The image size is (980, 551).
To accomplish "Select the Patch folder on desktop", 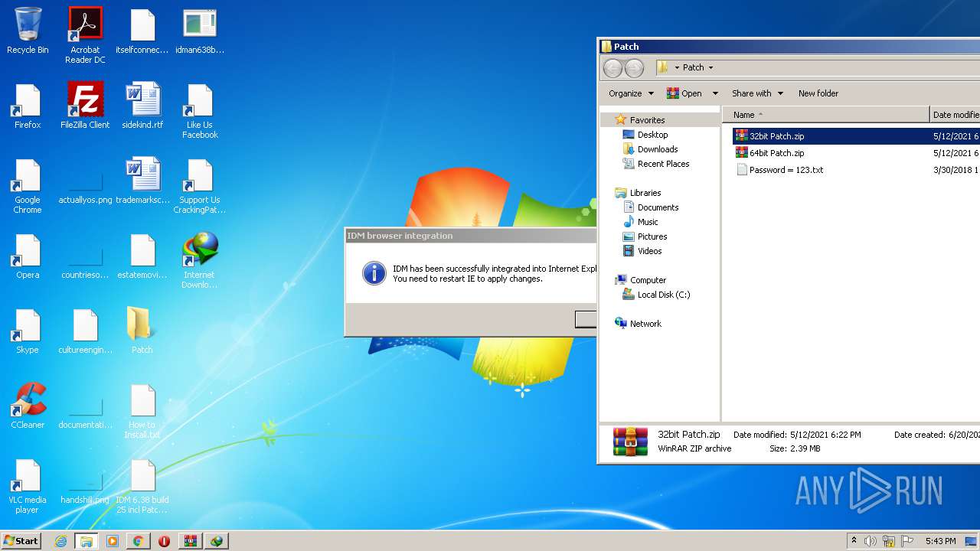I will tap(142, 331).
